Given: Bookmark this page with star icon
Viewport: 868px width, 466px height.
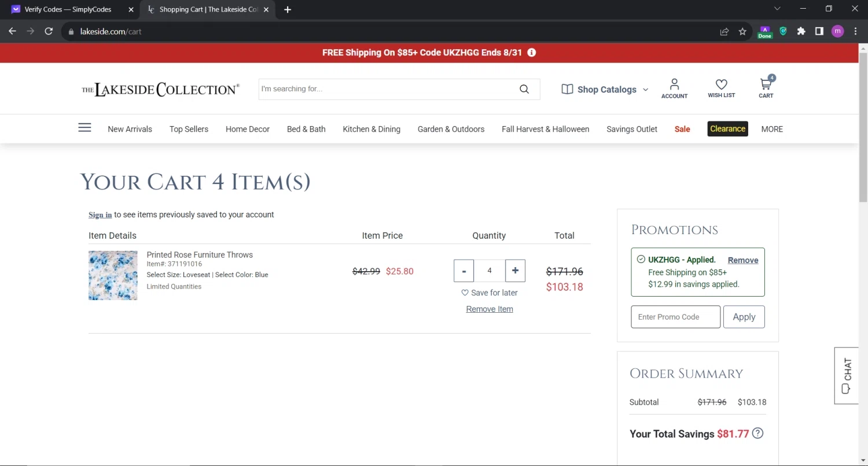Looking at the screenshot, I should tap(742, 32).
